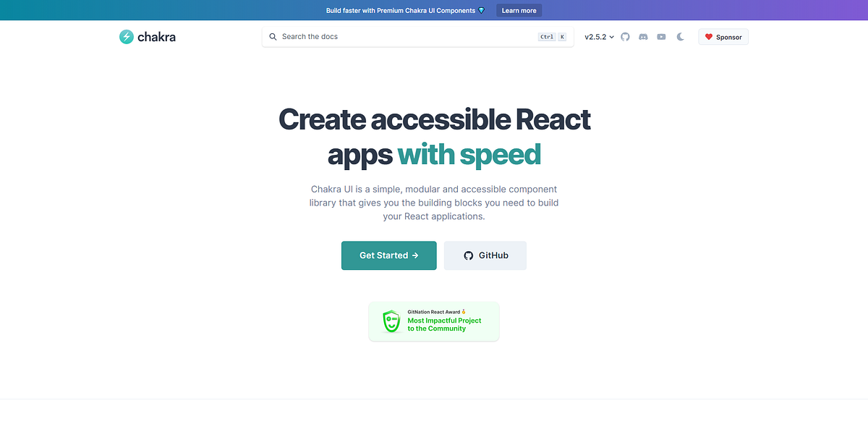Click the green shield icon on the award badge
This screenshot has height=424, width=868.
391,321
